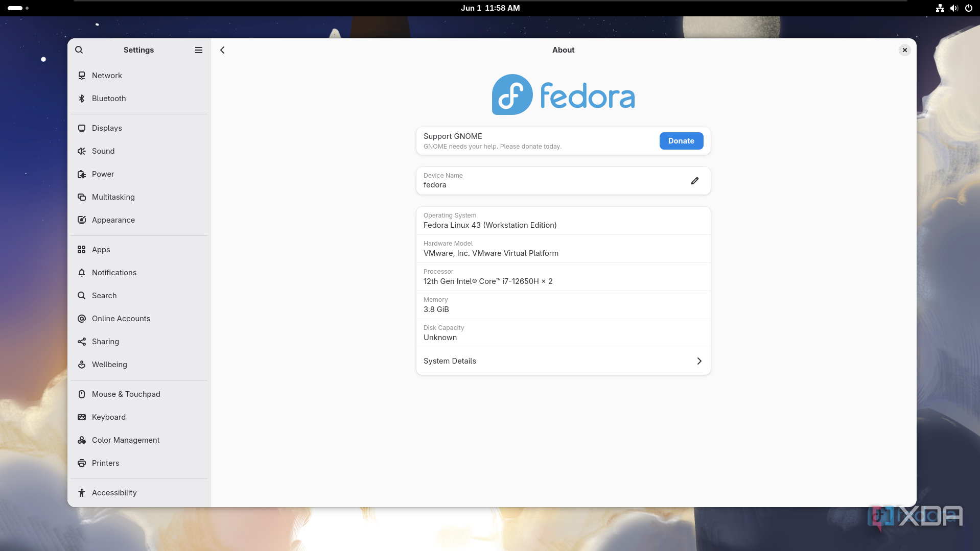Click the Disk Capacity Unknown value
Screen dimensions: 980x551
tap(440, 338)
